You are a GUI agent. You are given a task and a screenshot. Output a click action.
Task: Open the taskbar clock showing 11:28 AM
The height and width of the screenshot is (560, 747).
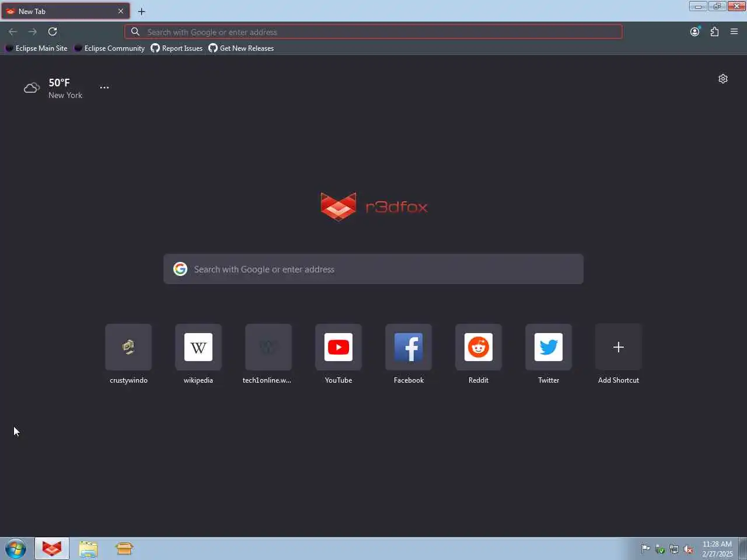(x=717, y=549)
